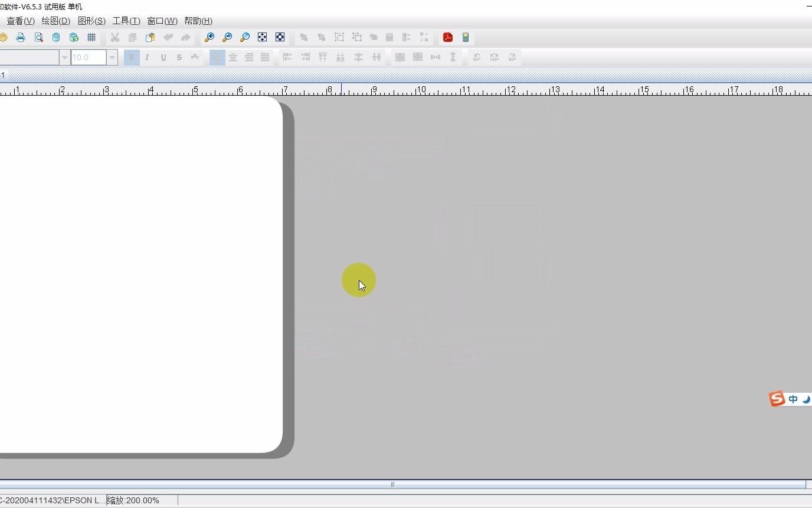Open the 查看(V) menu
Image resolution: width=812 pixels, height=508 pixels.
click(21, 21)
